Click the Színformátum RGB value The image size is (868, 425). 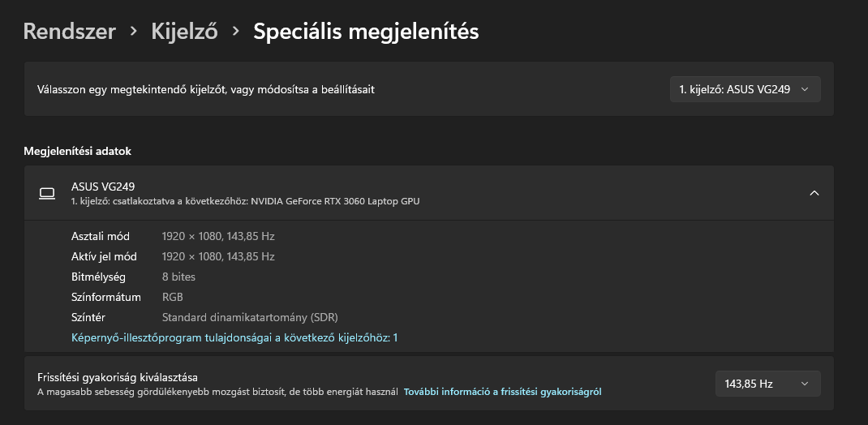tap(172, 297)
